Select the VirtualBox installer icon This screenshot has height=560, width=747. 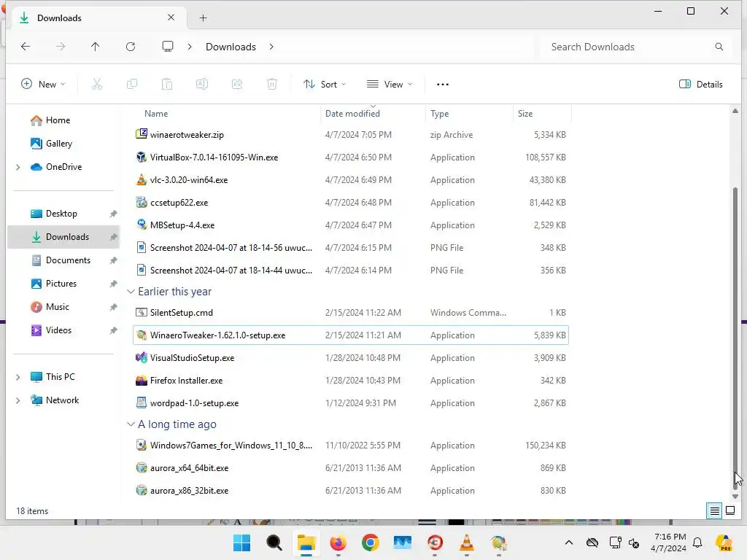(141, 157)
